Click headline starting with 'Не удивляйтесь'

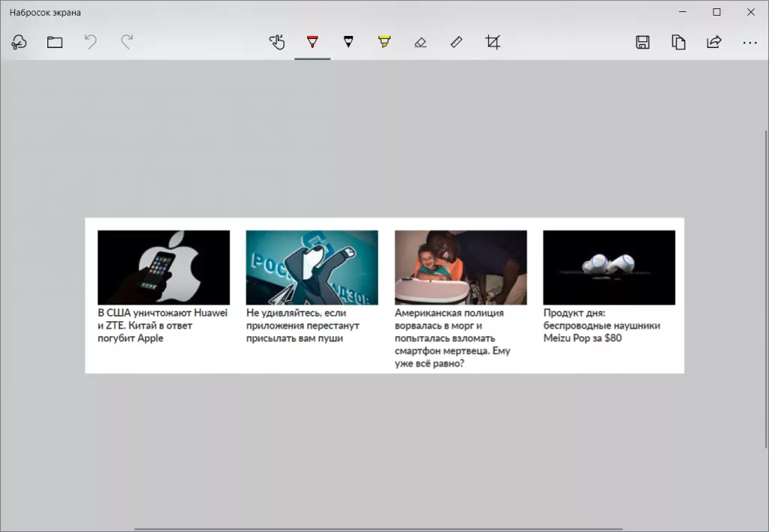point(303,326)
